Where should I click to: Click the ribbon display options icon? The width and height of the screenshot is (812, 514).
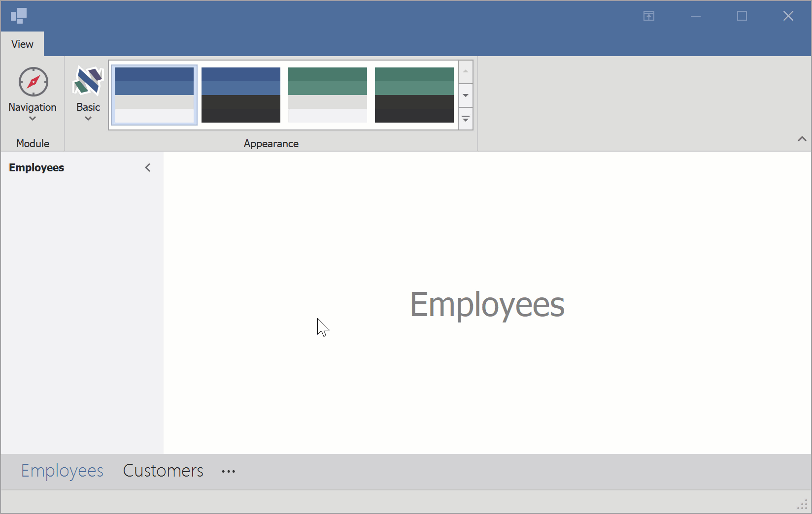(649, 16)
